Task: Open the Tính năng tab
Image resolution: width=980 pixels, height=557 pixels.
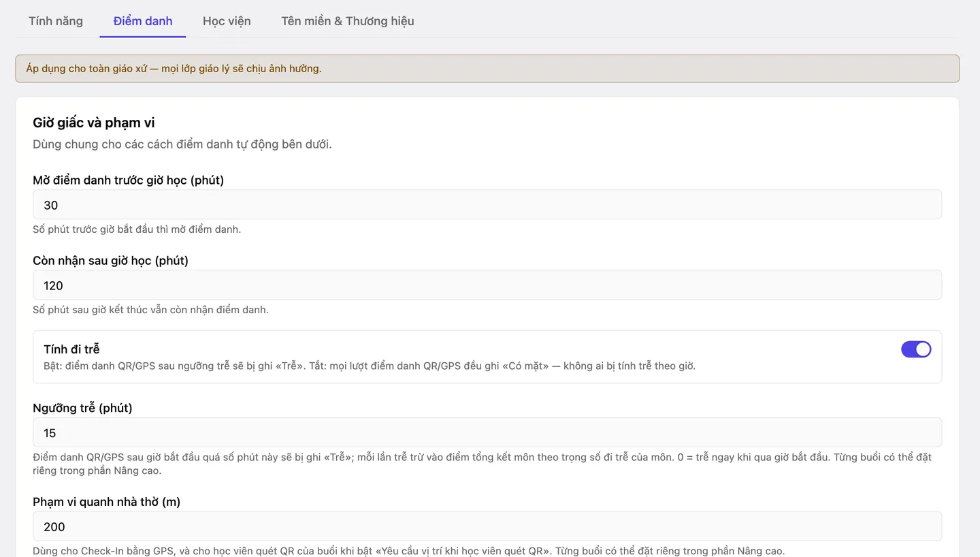Action: click(56, 21)
